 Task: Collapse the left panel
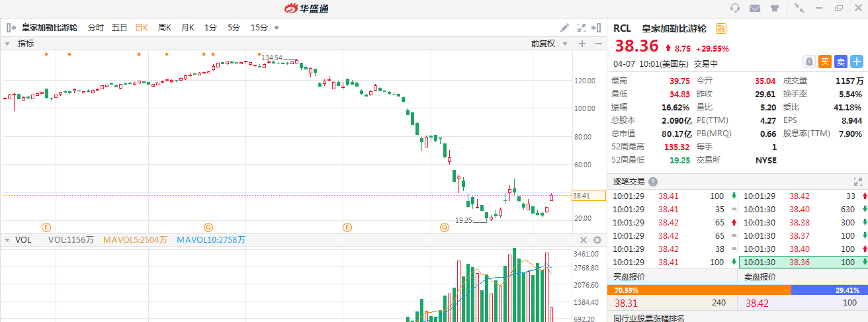[x=11, y=28]
